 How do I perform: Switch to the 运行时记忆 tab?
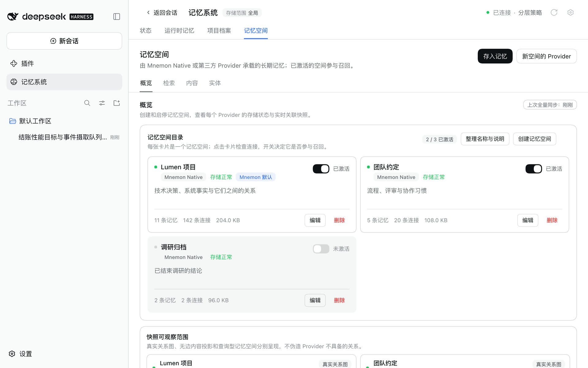179,31
